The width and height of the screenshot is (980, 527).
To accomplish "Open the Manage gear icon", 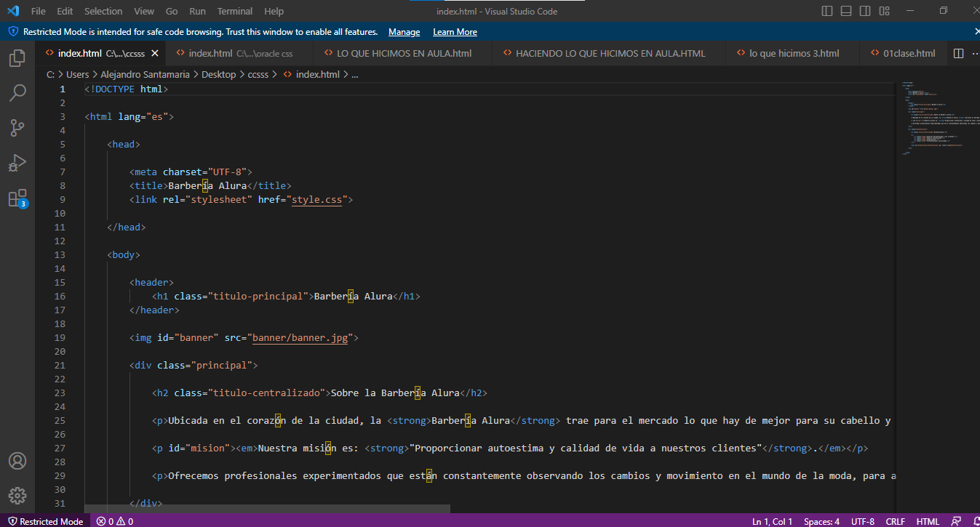I will [17, 496].
